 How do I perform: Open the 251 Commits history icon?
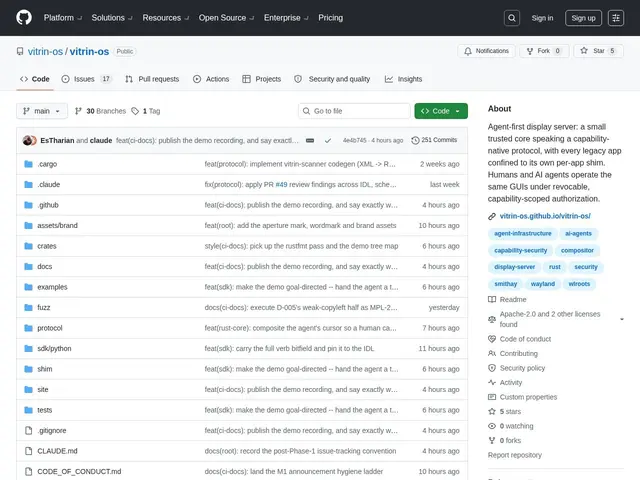[x=415, y=140]
